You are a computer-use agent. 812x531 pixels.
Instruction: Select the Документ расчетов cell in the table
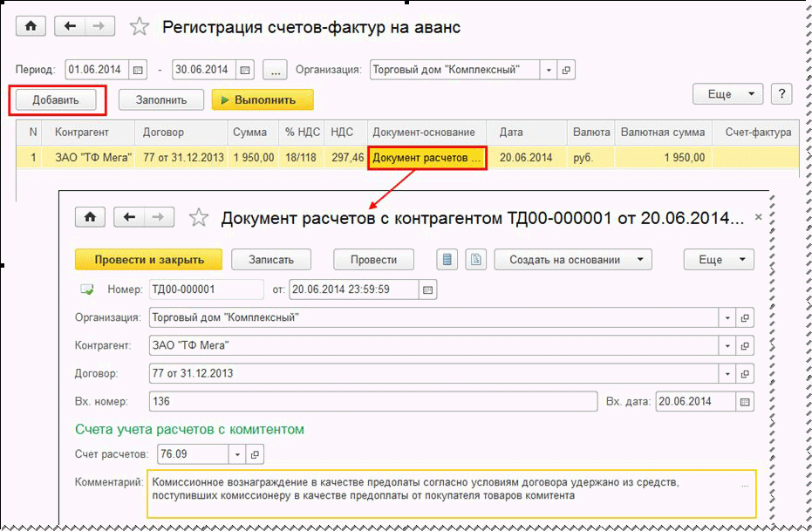(426, 158)
